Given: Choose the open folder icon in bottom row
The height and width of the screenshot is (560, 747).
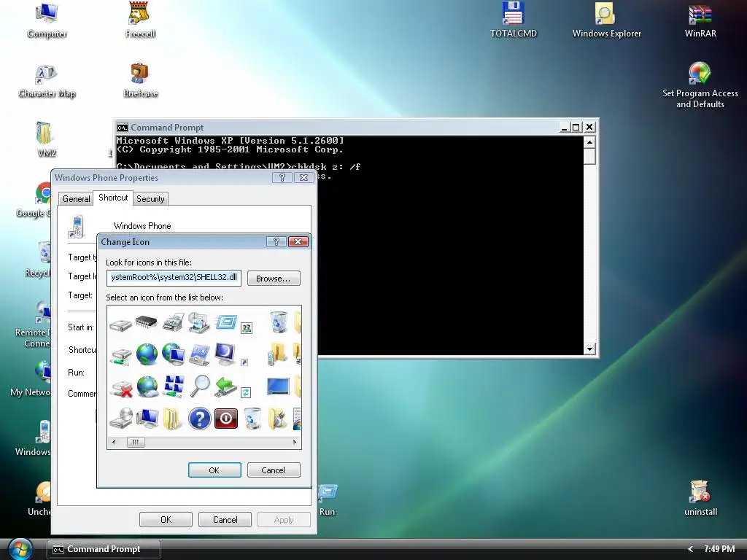Looking at the screenshot, I should [172, 419].
